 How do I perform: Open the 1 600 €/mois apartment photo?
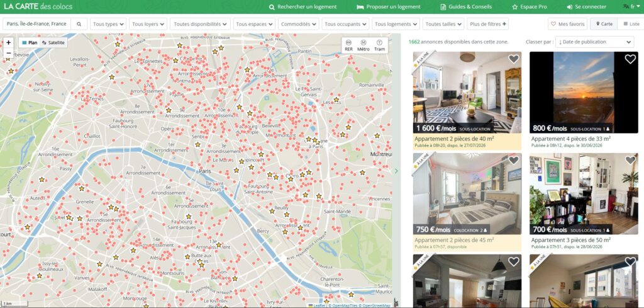(467, 92)
